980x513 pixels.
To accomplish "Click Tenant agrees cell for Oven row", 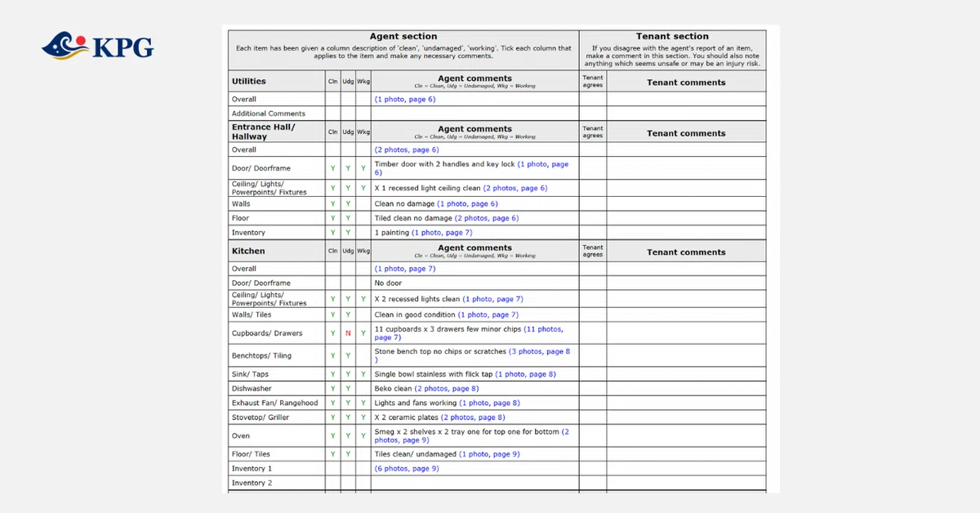I will coord(593,435).
